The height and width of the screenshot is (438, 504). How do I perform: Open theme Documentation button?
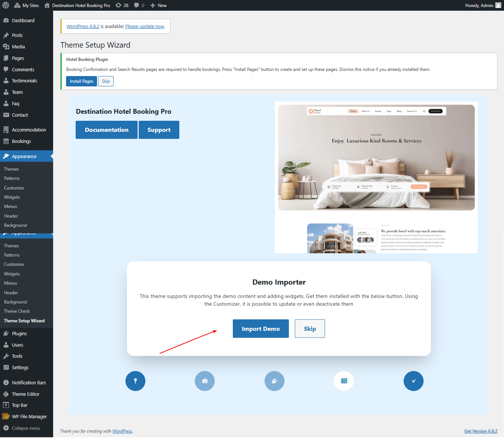pos(107,130)
